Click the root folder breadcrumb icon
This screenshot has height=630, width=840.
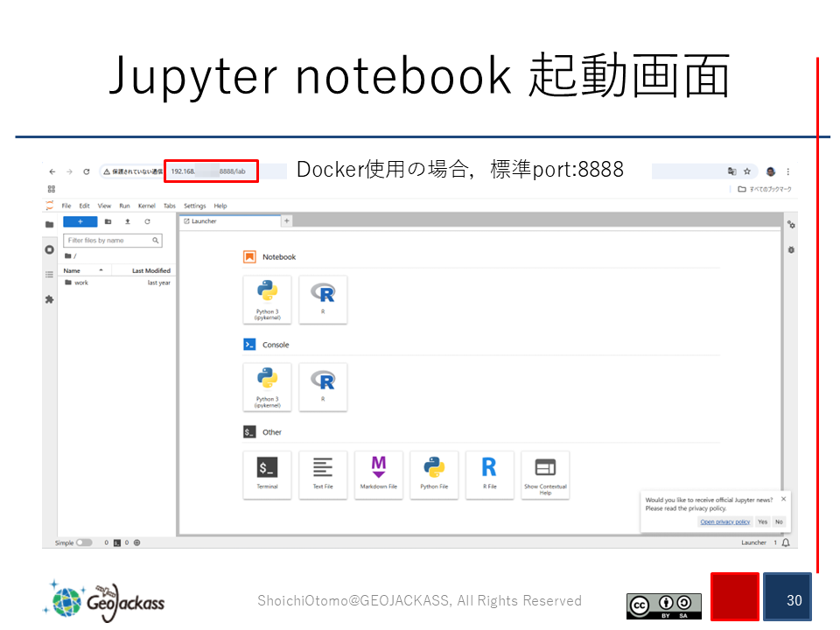click(x=68, y=256)
